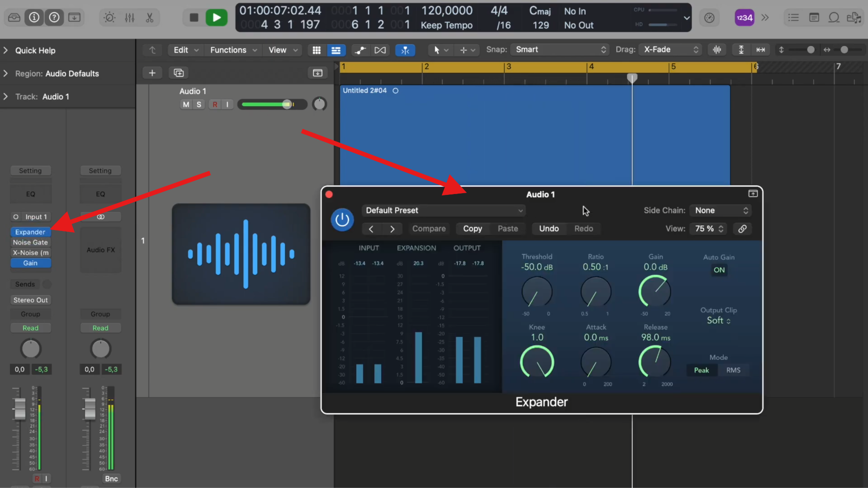868x488 pixels.
Task: Open the Functions menu
Action: 233,50
